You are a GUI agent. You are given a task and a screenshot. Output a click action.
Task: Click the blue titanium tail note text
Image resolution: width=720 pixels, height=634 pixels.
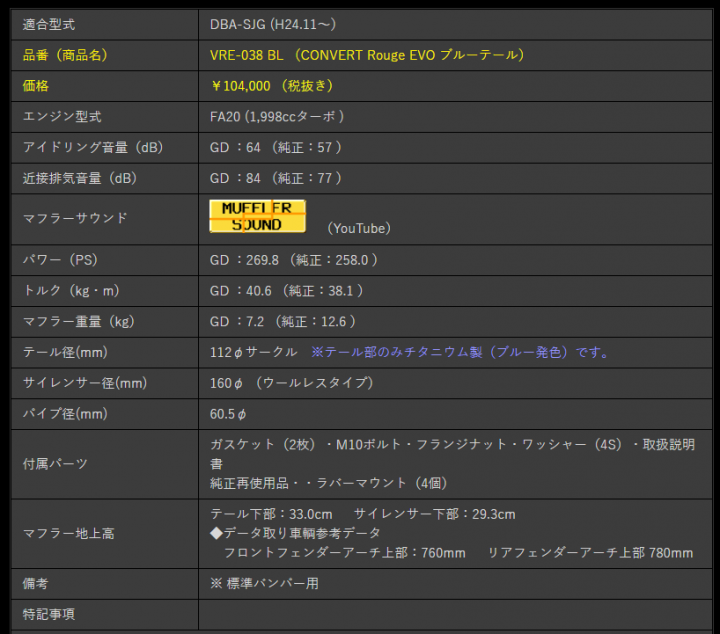pyautogui.click(x=461, y=353)
